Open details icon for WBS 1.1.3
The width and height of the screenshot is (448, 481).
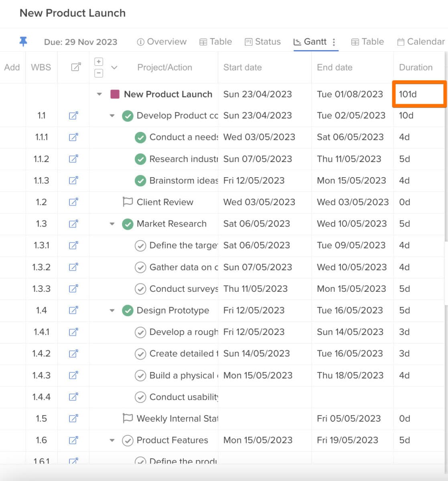click(x=73, y=180)
